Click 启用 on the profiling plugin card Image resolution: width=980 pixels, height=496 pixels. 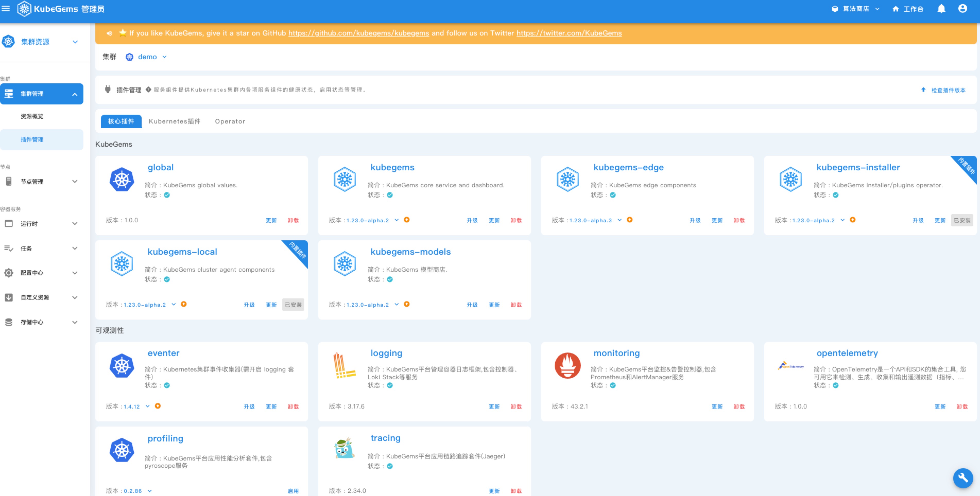point(293,491)
